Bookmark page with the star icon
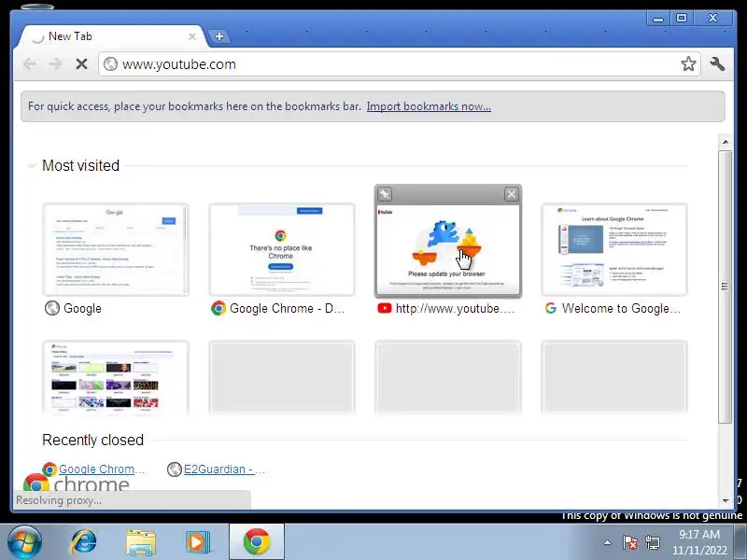Image resolution: width=747 pixels, height=560 pixels. tap(688, 63)
